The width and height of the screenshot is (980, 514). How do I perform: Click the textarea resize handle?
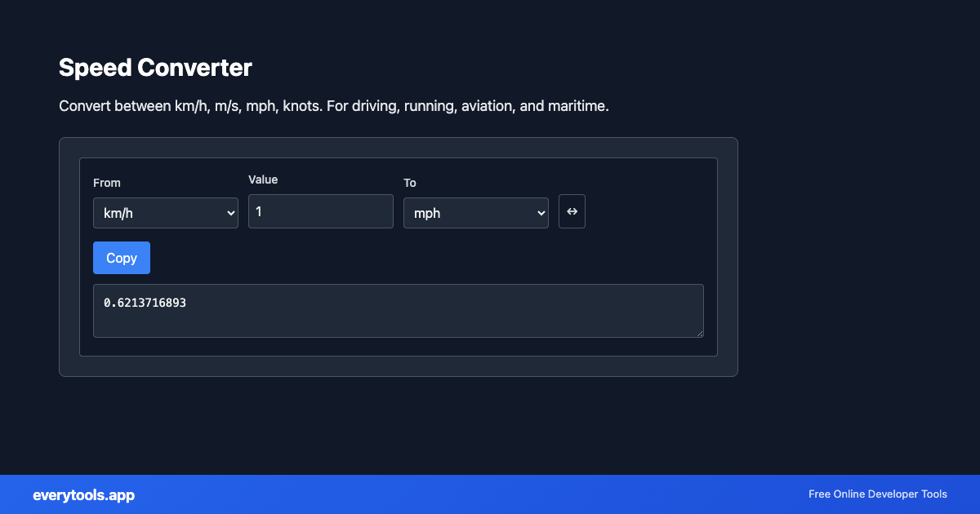(x=699, y=333)
